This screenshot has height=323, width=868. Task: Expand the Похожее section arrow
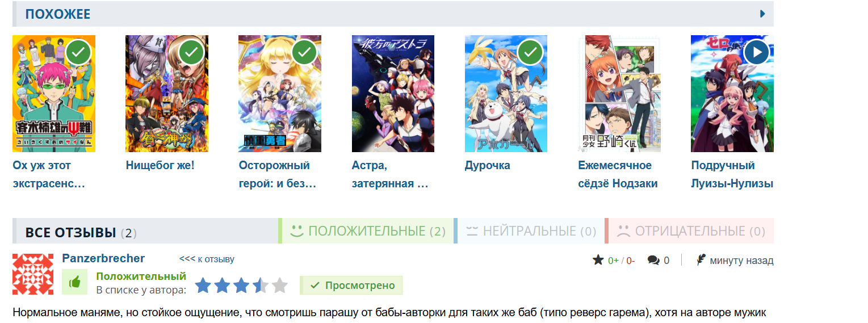pyautogui.click(x=762, y=14)
